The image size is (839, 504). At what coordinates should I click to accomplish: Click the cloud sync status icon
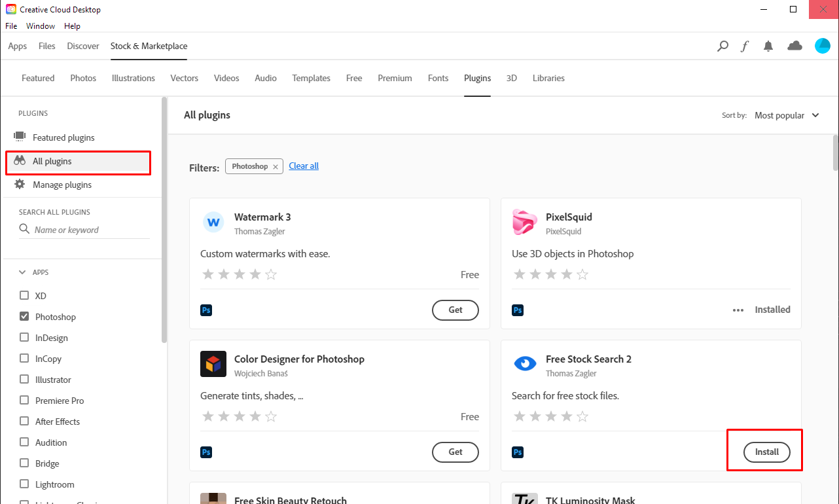794,46
